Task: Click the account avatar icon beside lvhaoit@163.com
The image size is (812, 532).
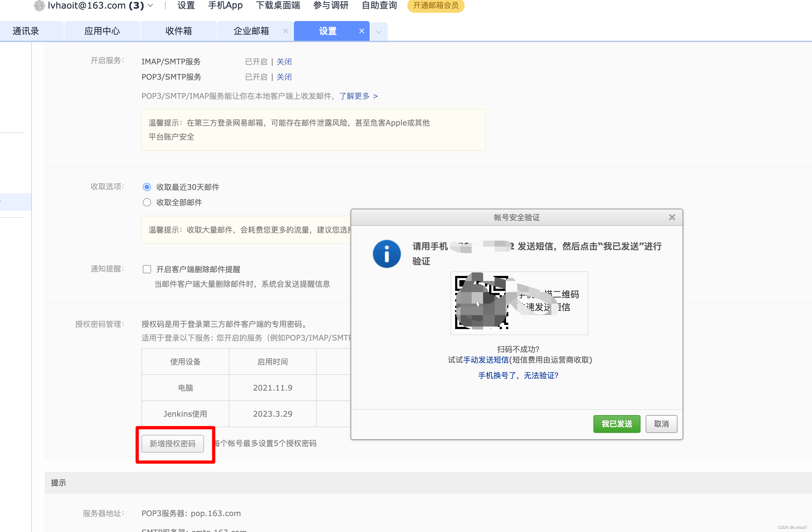Action: 39,5
